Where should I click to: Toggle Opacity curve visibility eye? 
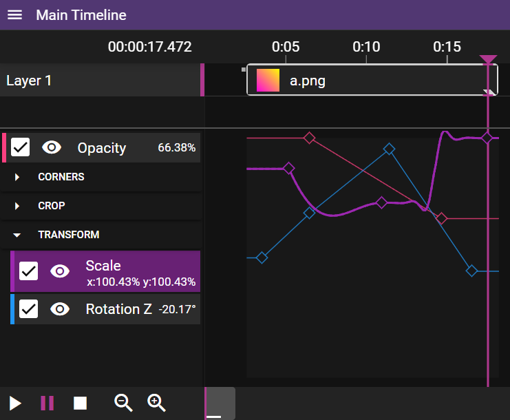point(52,147)
